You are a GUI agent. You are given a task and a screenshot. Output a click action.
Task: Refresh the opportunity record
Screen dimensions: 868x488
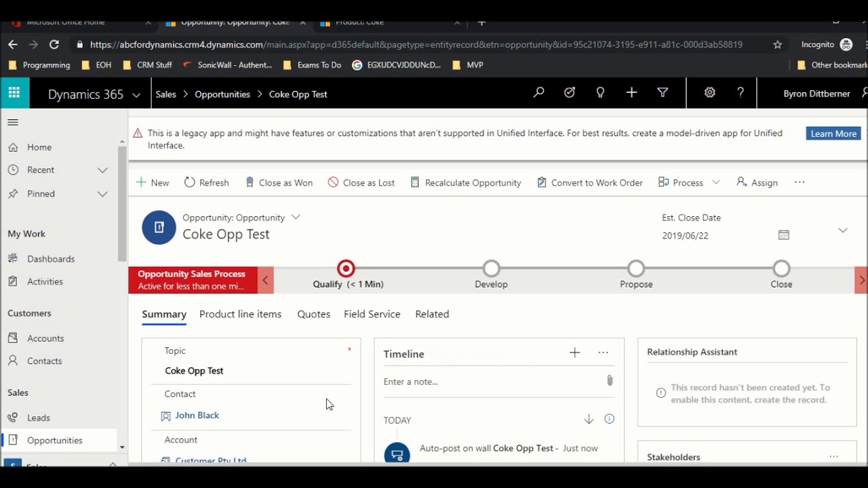point(207,182)
